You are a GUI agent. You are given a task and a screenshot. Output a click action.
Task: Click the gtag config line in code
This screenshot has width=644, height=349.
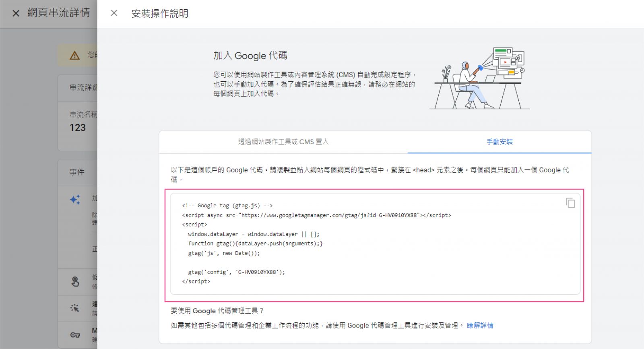(x=236, y=272)
